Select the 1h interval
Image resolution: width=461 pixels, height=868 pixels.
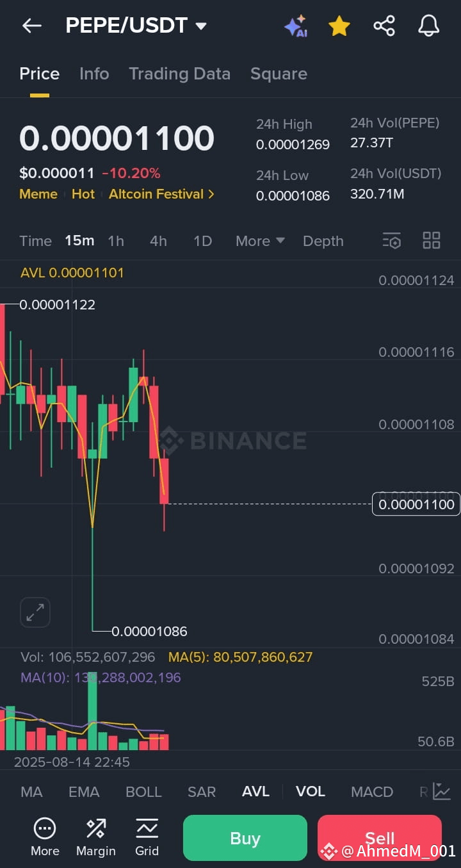point(116,241)
